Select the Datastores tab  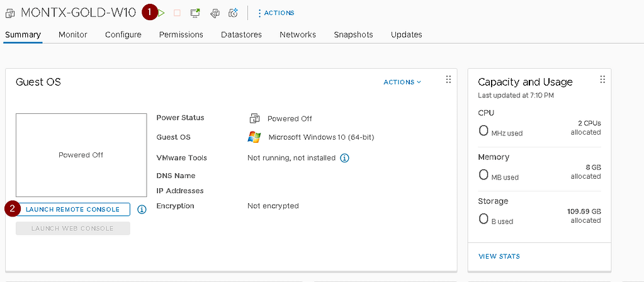(241, 35)
